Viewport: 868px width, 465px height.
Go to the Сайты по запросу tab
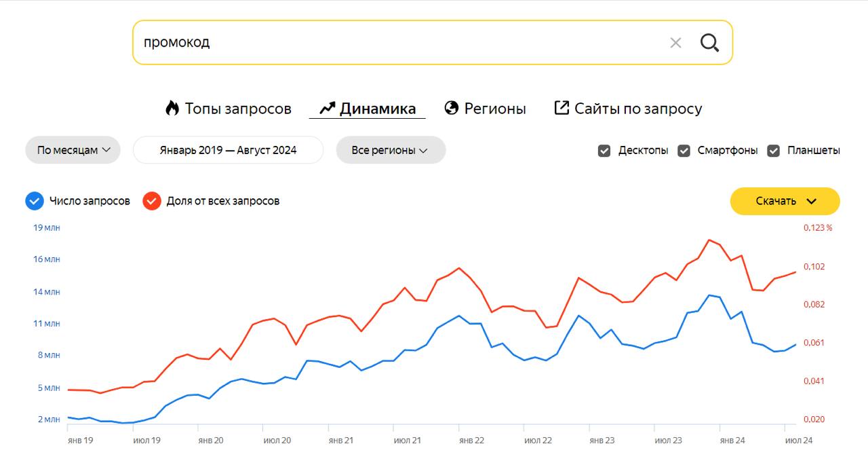(638, 109)
